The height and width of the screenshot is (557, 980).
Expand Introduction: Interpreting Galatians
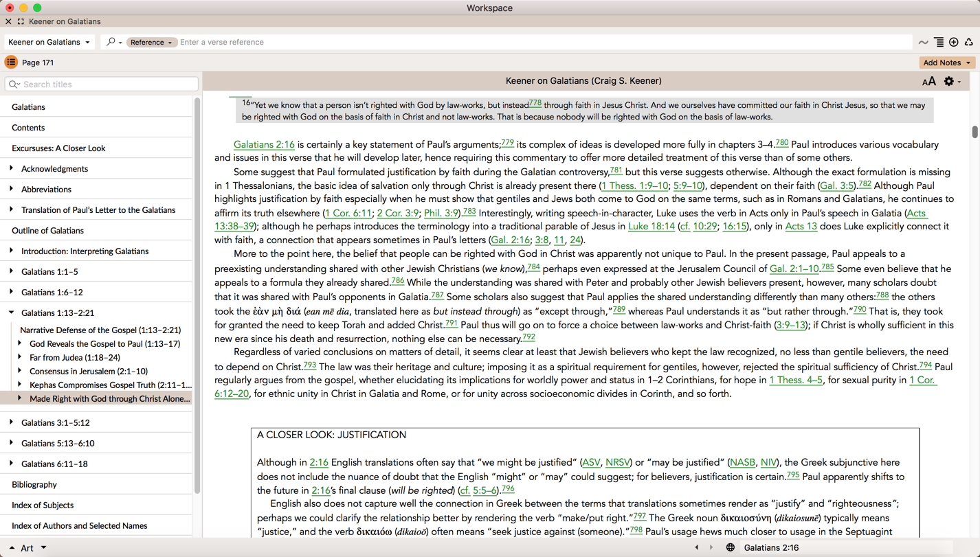[x=11, y=251]
